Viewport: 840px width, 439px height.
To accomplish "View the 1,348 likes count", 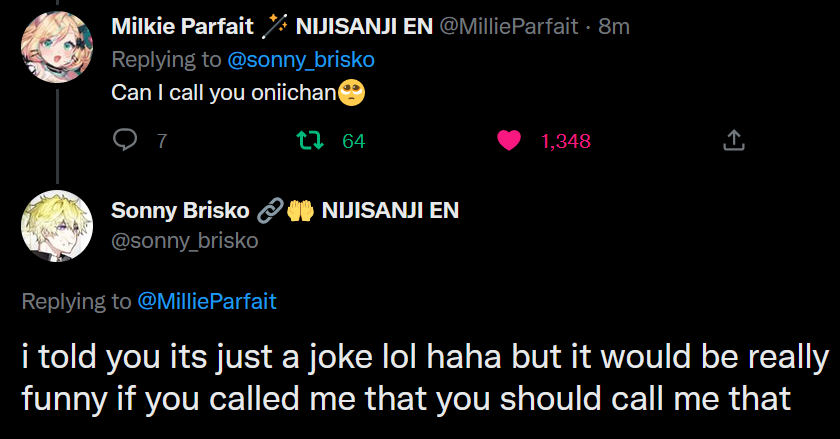I will click(x=566, y=141).
